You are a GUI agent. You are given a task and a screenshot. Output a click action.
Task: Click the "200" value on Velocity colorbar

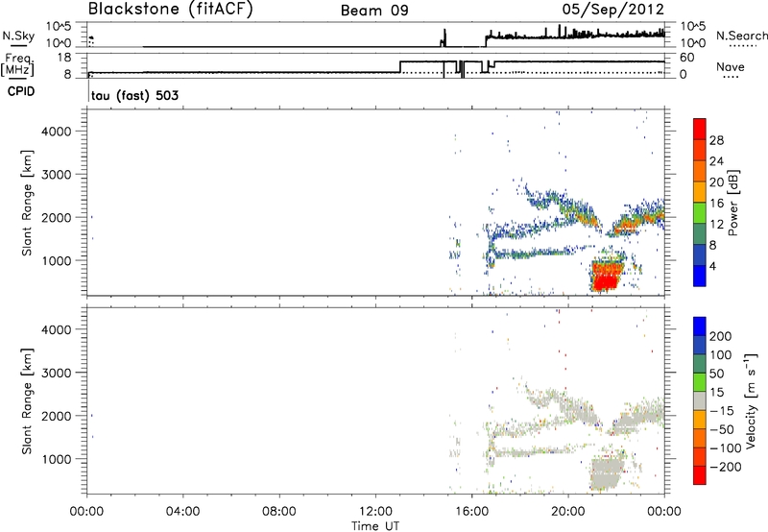(721, 336)
